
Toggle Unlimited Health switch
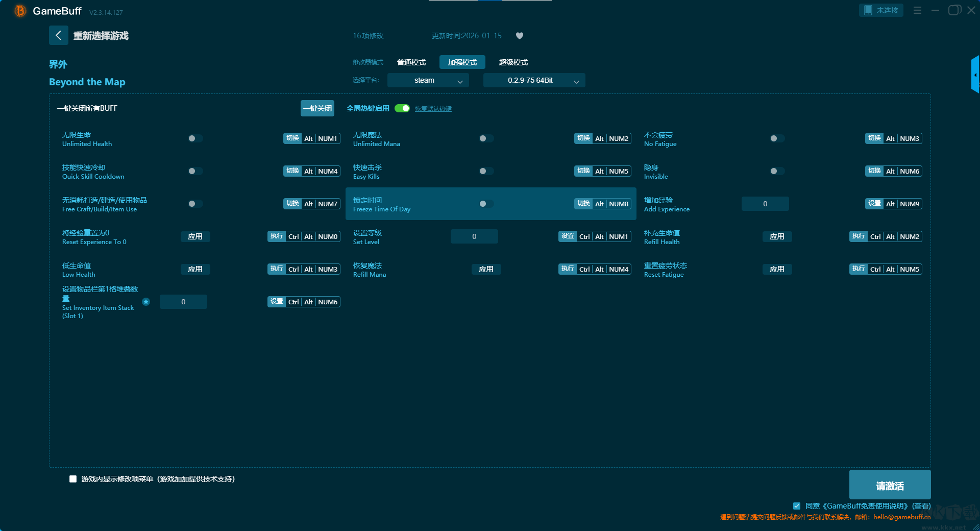tap(195, 138)
